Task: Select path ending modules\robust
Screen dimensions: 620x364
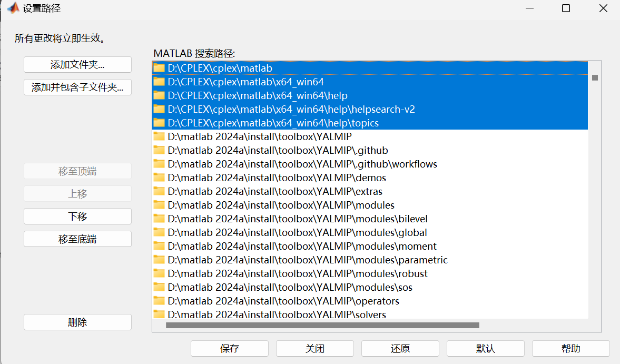Action: [x=370, y=273]
